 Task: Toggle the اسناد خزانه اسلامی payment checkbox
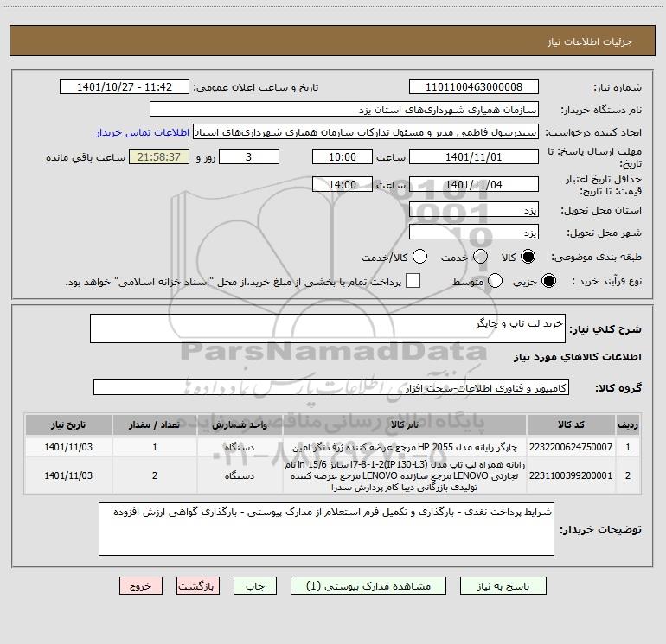pos(413,281)
